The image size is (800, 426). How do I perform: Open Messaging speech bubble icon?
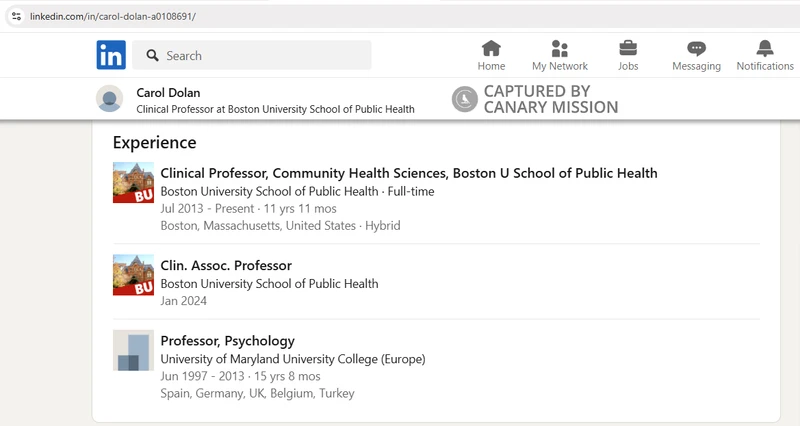(696, 49)
